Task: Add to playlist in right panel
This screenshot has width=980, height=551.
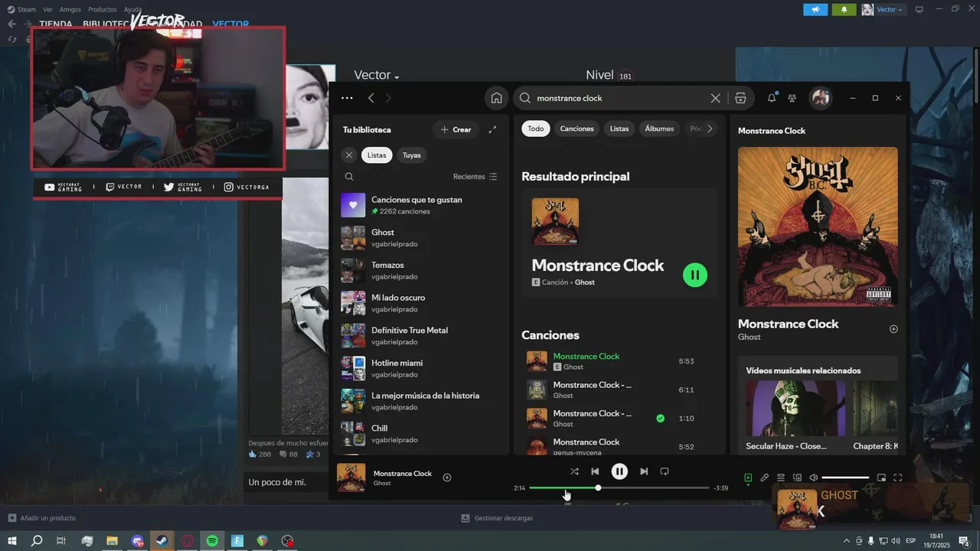Action: tap(893, 329)
